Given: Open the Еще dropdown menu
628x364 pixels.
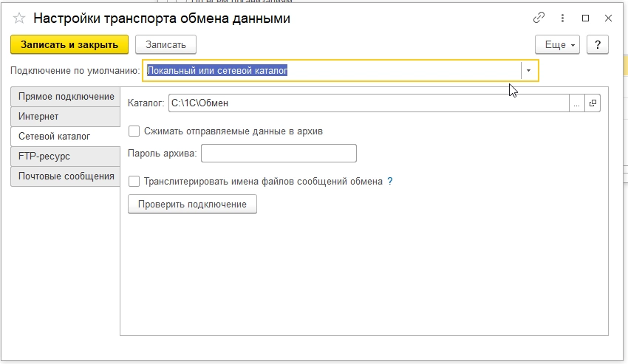Looking at the screenshot, I should point(556,44).
